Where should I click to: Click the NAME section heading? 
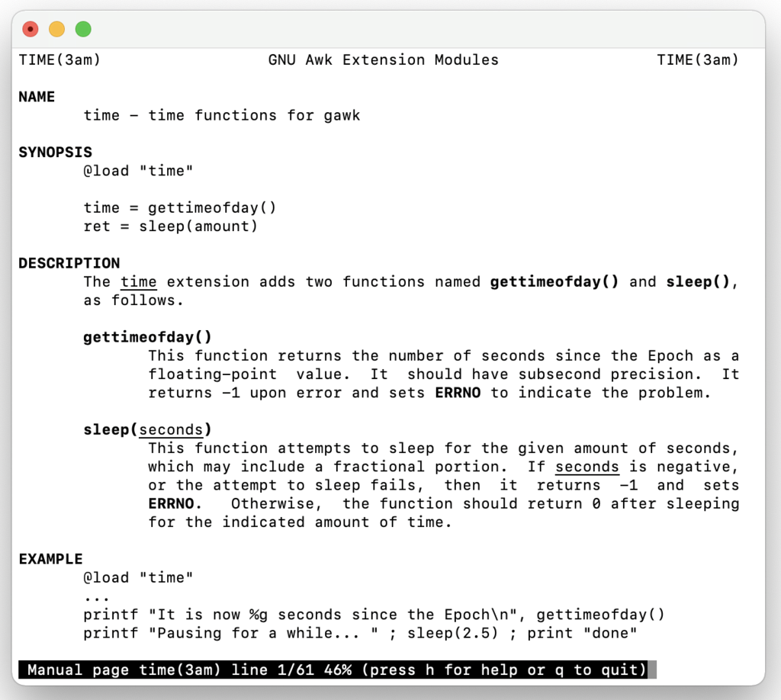coord(36,97)
